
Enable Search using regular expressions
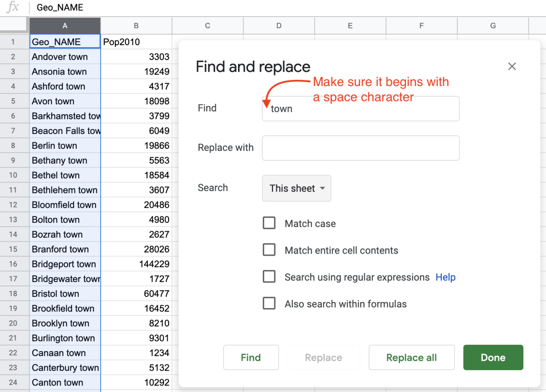(x=269, y=277)
